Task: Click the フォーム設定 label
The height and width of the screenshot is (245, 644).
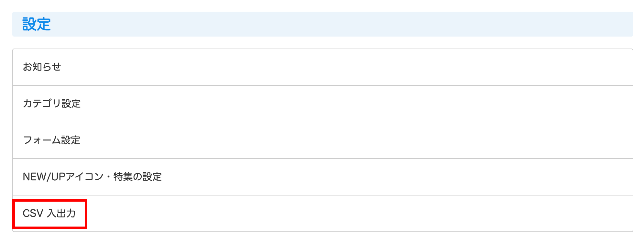Action: point(51,140)
